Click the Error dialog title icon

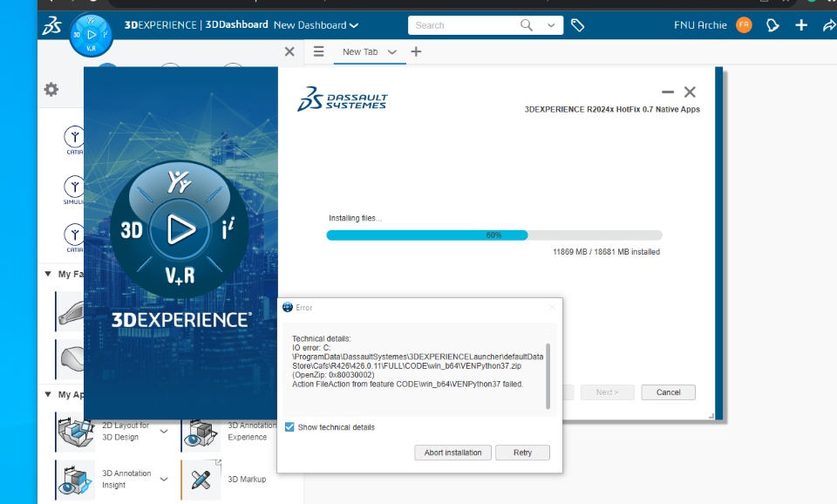(x=287, y=307)
